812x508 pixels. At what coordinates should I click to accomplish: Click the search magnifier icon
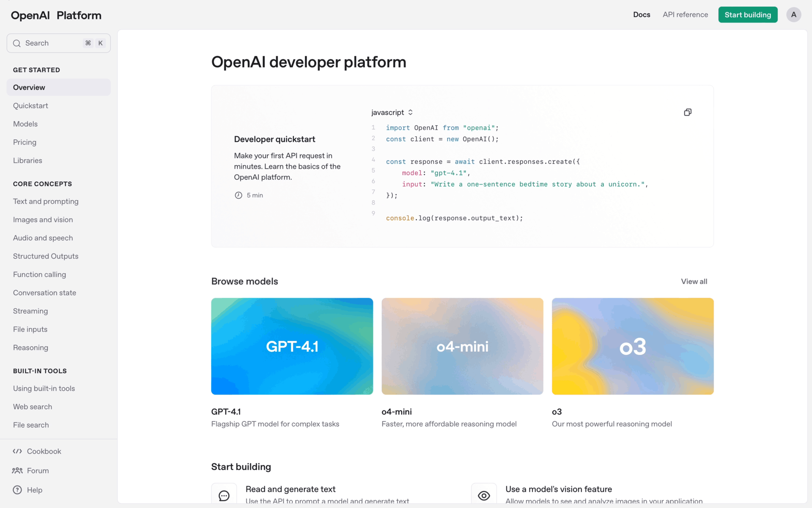tap(17, 43)
